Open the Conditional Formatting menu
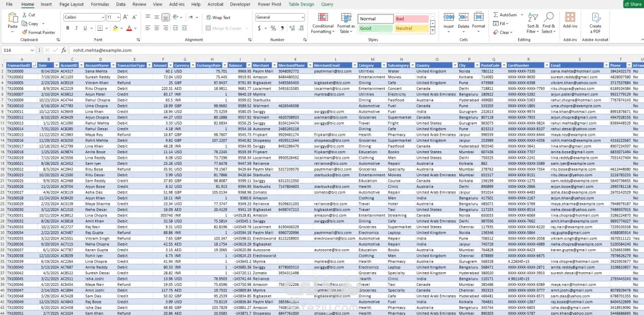This screenshot has height=315, width=644. pyautogui.click(x=323, y=23)
